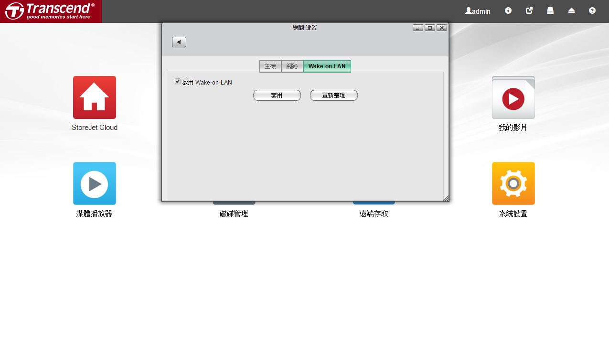Click the window resize grip corner

pos(446,198)
